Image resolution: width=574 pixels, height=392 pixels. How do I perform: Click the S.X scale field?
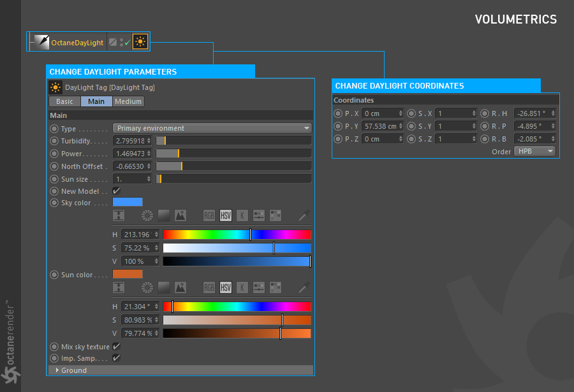click(x=456, y=113)
